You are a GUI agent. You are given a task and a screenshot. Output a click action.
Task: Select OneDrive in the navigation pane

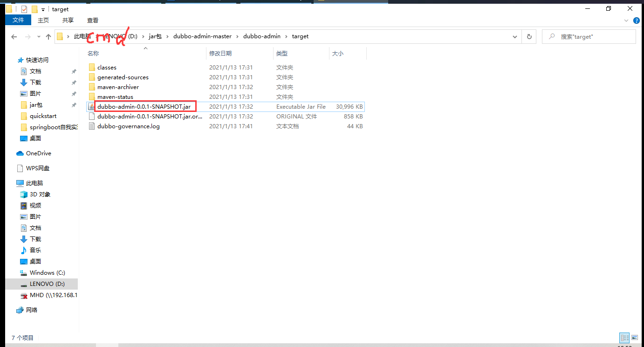pyautogui.click(x=39, y=153)
